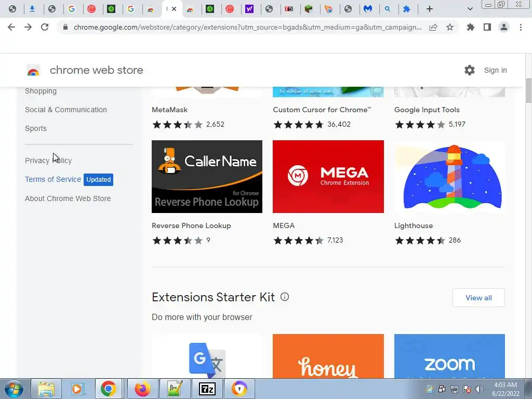Viewport: 532px width, 399px height.
Task: Open Windows Explorer from the taskbar
Action: pos(46,389)
